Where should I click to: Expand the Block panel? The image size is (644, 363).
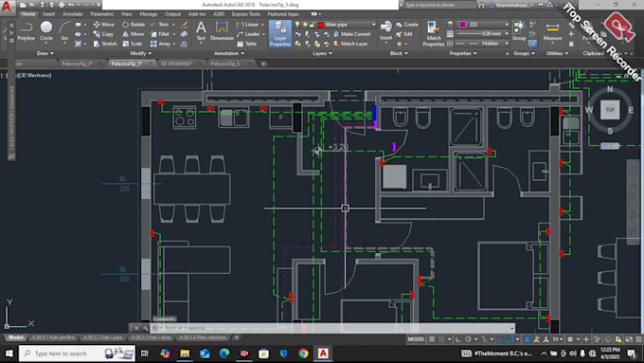coord(399,53)
